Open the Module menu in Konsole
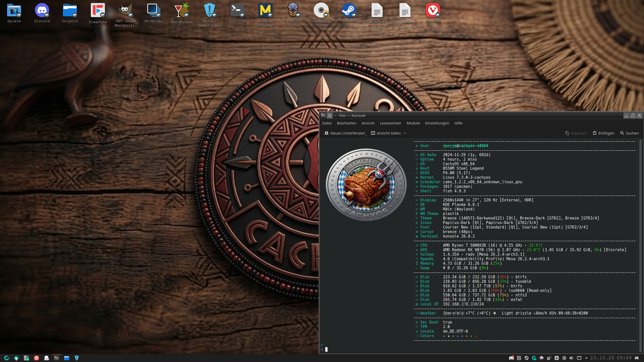 (413, 123)
